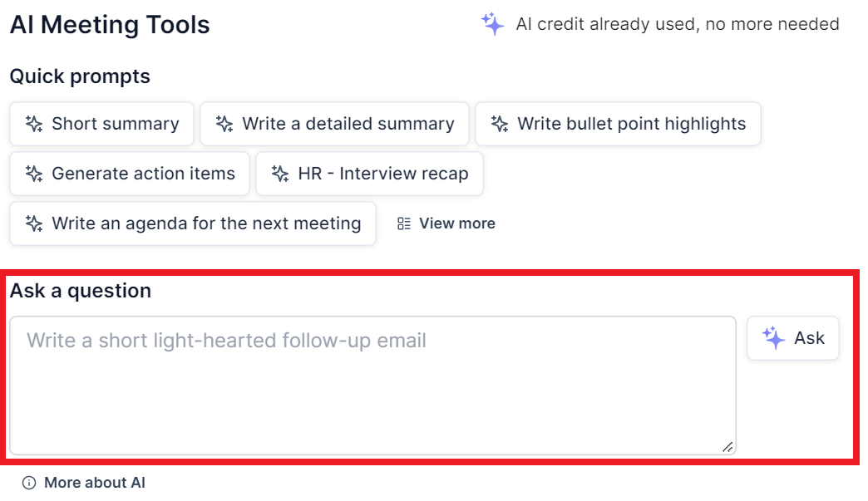Expand quick prompts with View more
The height and width of the screenshot is (501, 868).
[x=456, y=223]
